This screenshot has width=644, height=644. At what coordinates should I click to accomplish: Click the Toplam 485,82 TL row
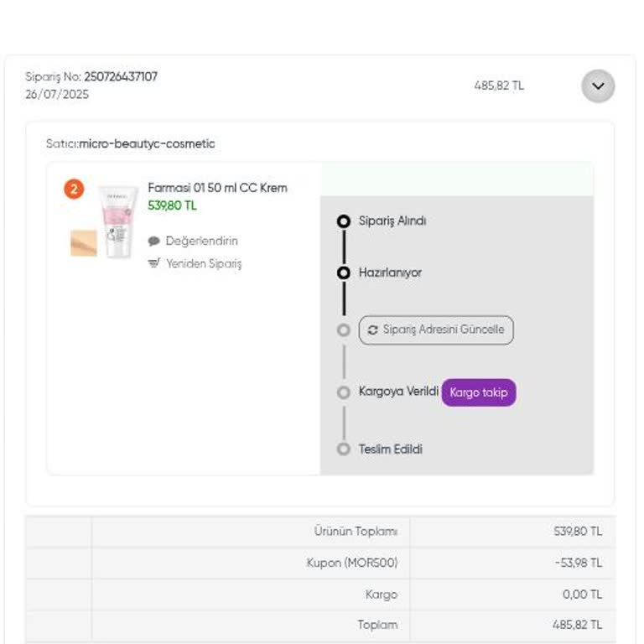click(x=352, y=625)
